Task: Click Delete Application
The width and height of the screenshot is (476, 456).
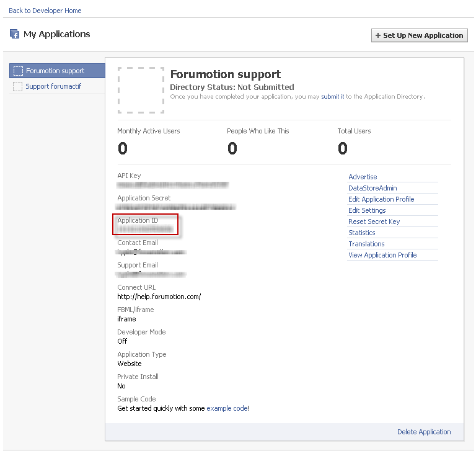Action: (424, 432)
